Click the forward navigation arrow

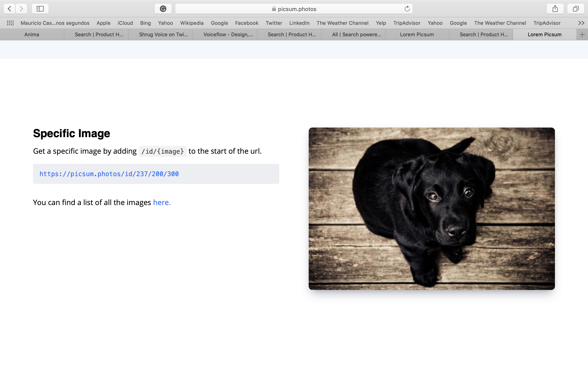tap(21, 9)
